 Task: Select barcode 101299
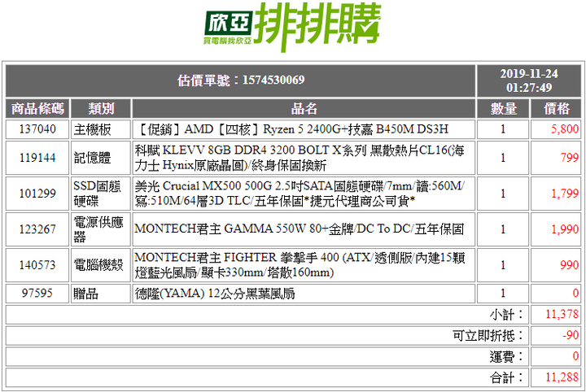coord(37,194)
